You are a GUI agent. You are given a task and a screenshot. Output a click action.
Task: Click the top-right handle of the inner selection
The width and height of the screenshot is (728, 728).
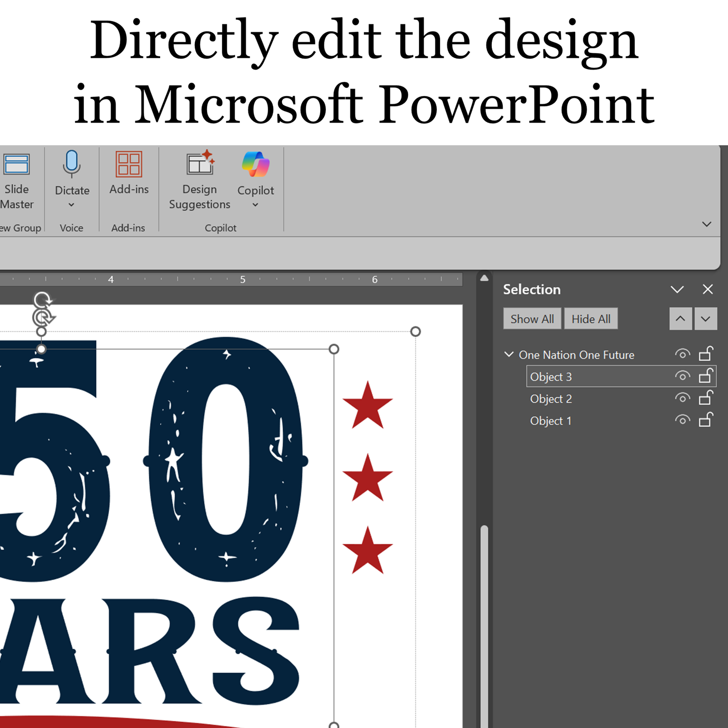(x=334, y=349)
